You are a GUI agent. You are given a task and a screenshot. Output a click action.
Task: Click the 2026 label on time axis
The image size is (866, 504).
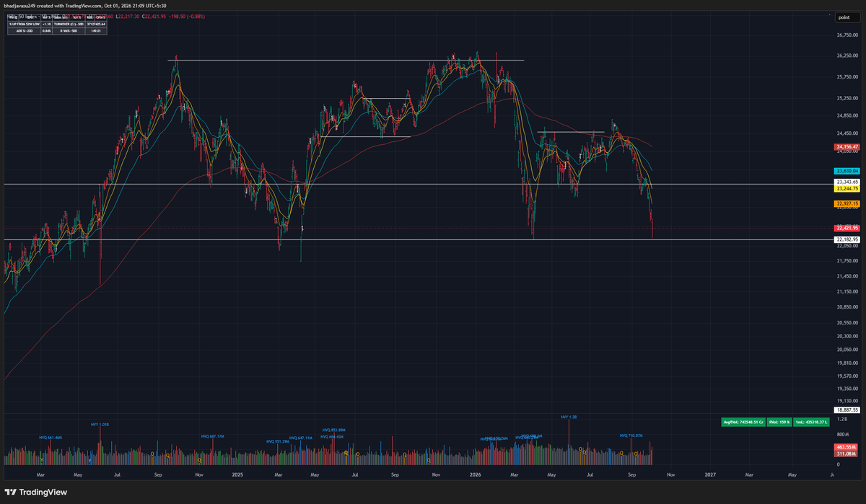(x=475, y=474)
